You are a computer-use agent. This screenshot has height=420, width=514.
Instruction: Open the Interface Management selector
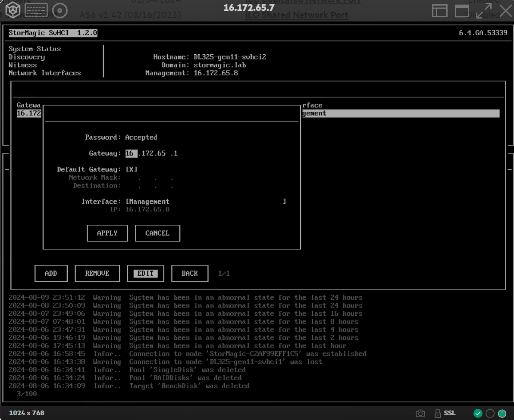tap(206, 201)
